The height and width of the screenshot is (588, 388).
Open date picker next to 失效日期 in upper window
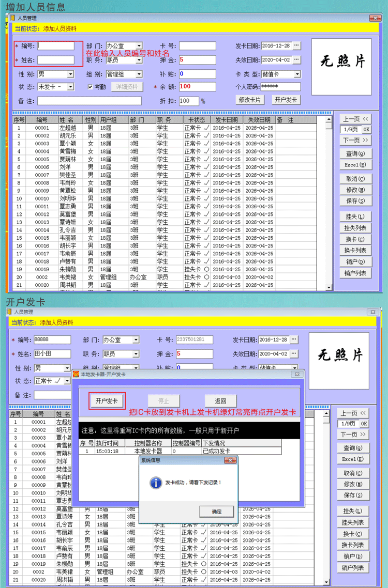coord(297,59)
